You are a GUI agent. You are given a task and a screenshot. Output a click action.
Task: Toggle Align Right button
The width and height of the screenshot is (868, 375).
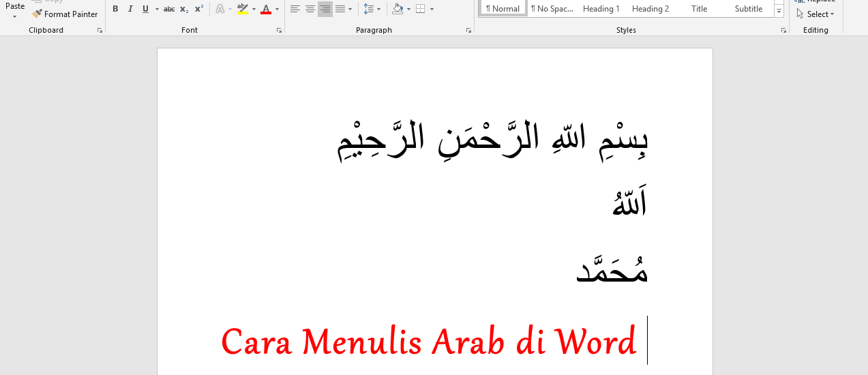[325, 9]
